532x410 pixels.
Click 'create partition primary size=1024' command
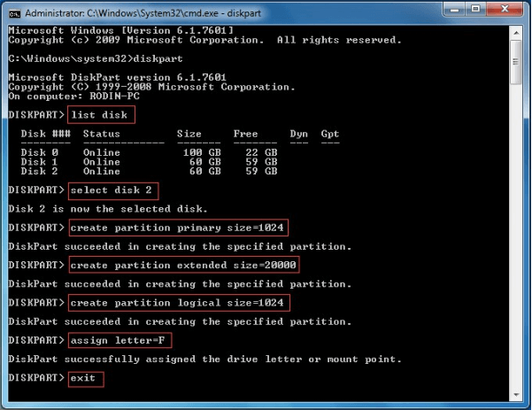pos(177,228)
